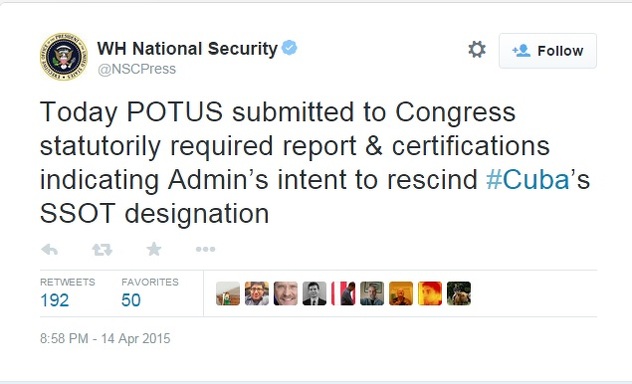The width and height of the screenshot is (632, 384).
Task: Open avatar of man with glasses
Action: pyautogui.click(x=257, y=293)
